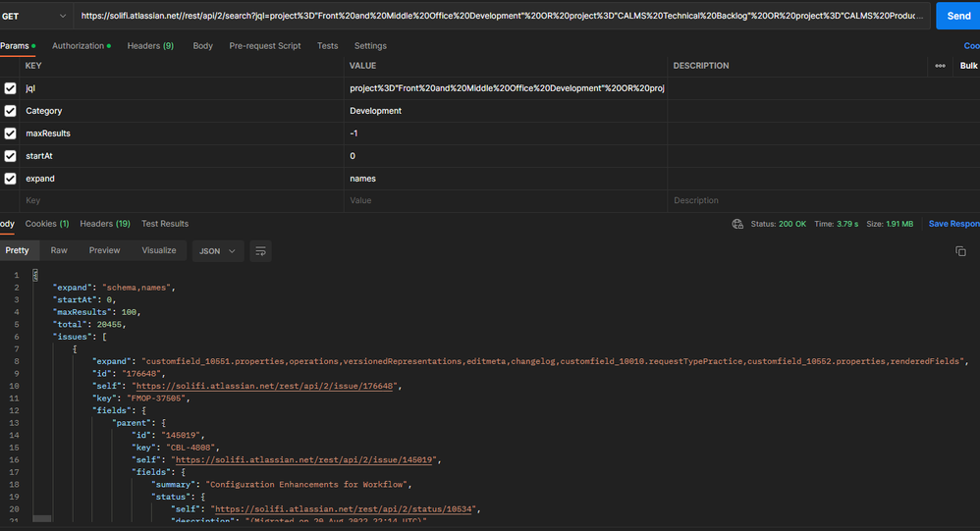This screenshot has width=980, height=531.
Task: Open the Authorization tab
Action: [82, 45]
